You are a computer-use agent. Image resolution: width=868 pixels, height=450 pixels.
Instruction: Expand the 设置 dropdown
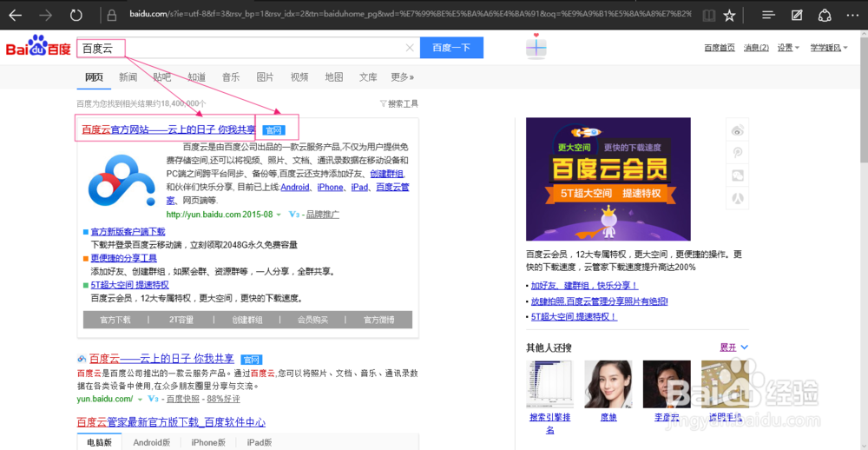tap(788, 48)
